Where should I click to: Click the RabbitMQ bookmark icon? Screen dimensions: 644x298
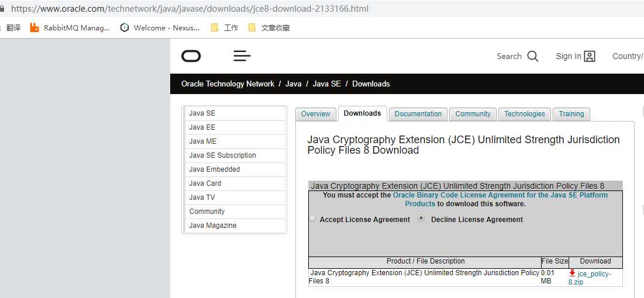35,27
